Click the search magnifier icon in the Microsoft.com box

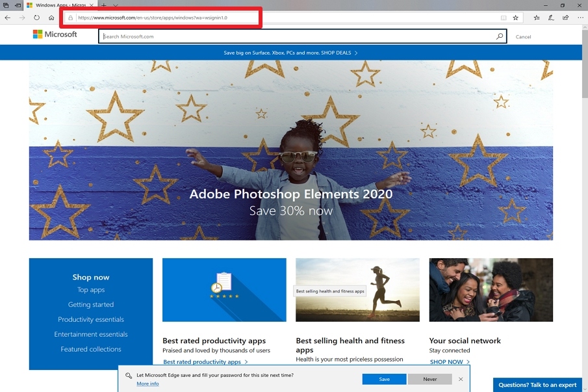tap(500, 36)
